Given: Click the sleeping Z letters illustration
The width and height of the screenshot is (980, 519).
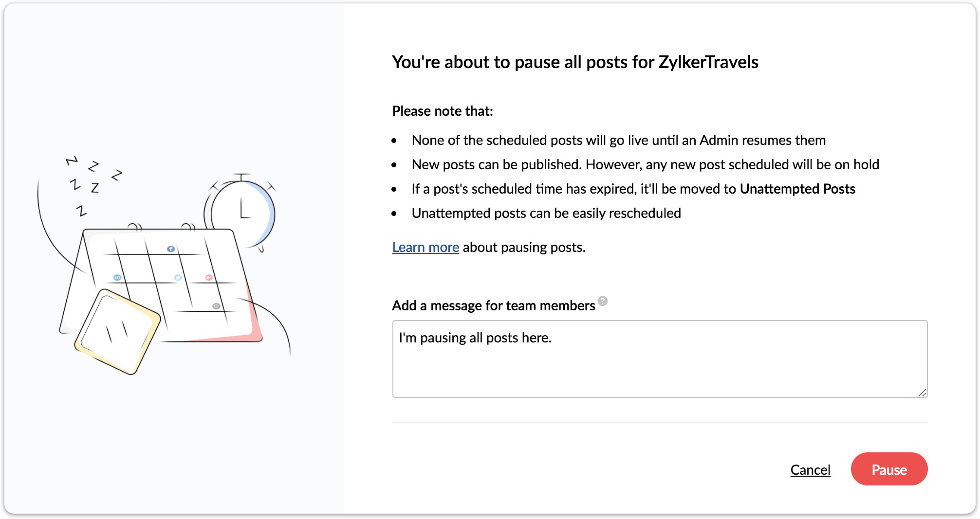Looking at the screenshot, I should pyautogui.click(x=92, y=185).
